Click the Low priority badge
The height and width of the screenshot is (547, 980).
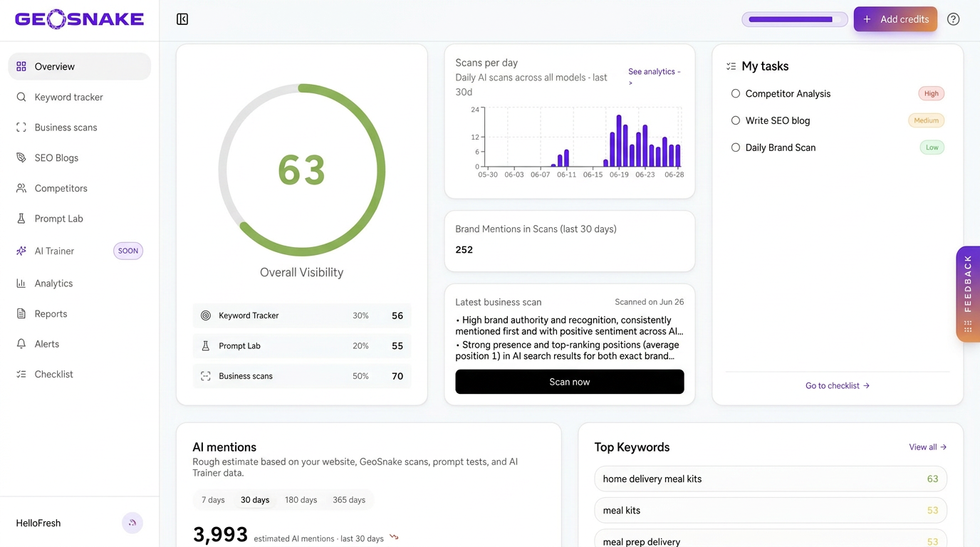point(932,147)
